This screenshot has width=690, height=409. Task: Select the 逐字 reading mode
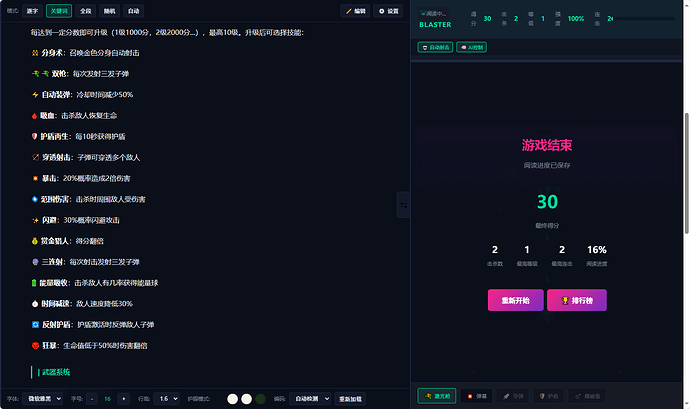(x=32, y=11)
